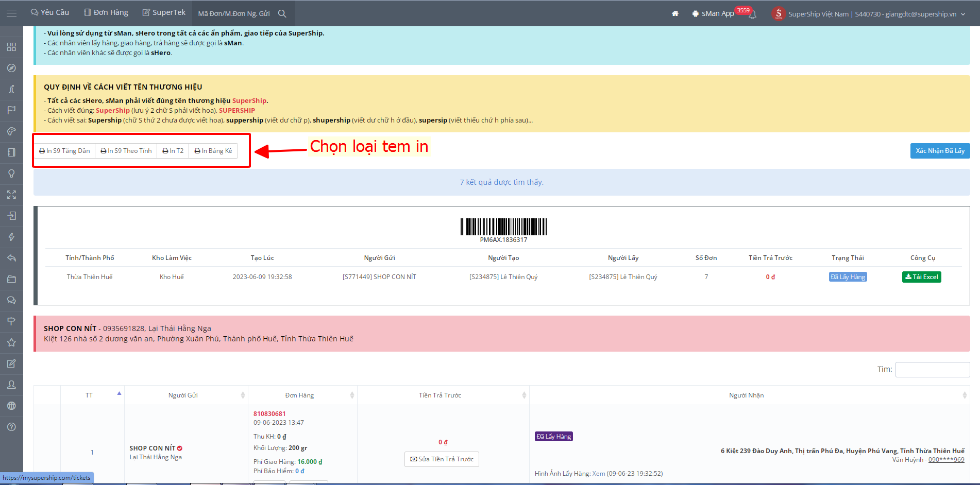Open the SuperTek menu
The width and height of the screenshot is (980, 485).
164,12
